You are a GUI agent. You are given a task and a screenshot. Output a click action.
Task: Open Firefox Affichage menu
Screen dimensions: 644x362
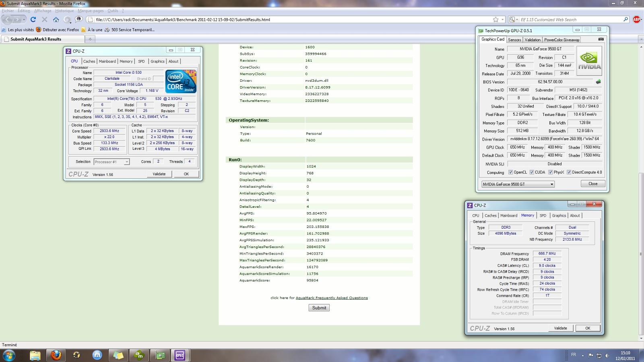point(43,10)
